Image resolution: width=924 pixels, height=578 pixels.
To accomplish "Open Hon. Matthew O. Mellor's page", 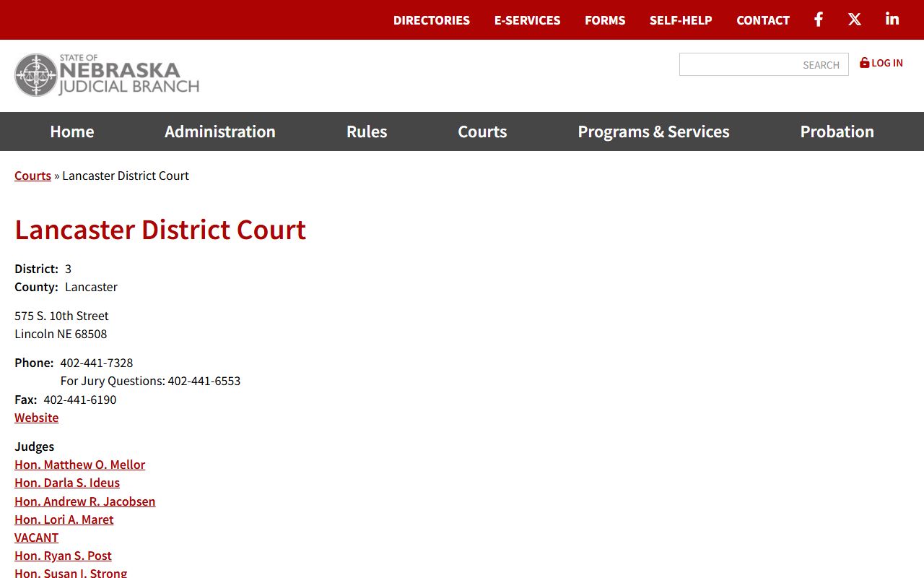I will tap(79, 465).
